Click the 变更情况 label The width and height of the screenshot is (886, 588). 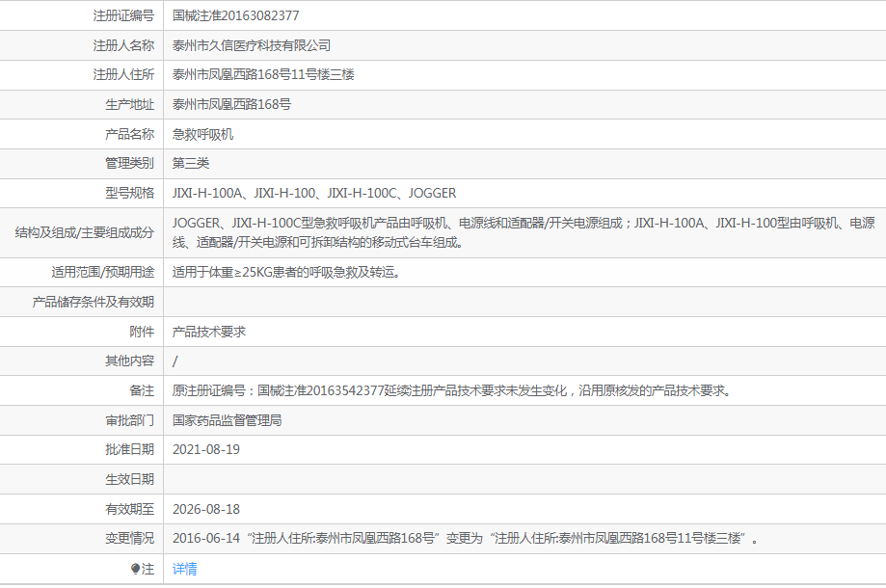click(x=129, y=538)
